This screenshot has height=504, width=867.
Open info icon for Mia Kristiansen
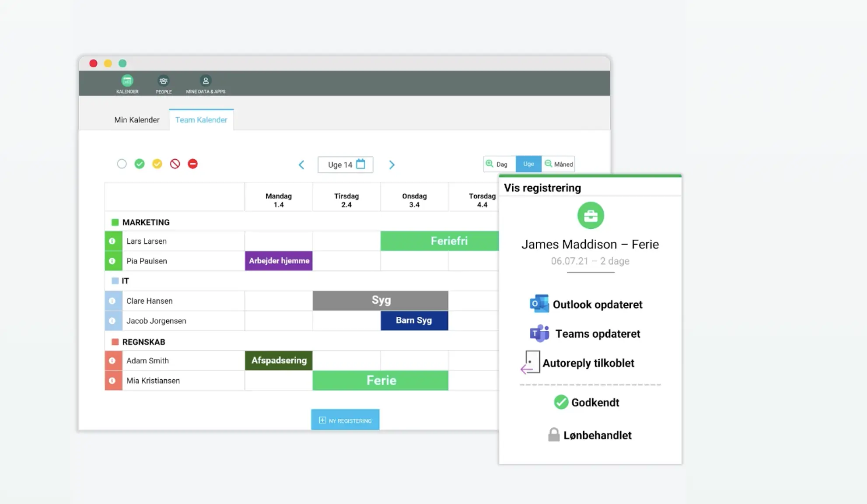click(x=112, y=381)
